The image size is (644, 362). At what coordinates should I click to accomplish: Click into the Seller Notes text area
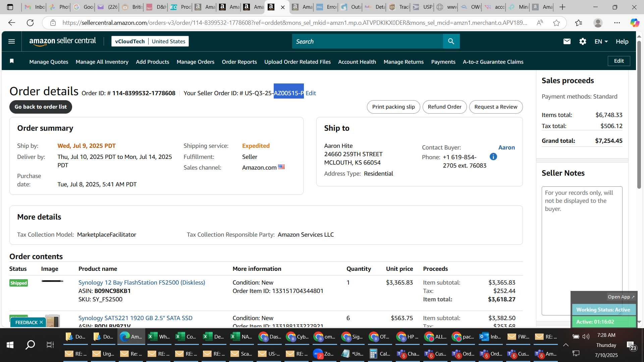coord(582,251)
